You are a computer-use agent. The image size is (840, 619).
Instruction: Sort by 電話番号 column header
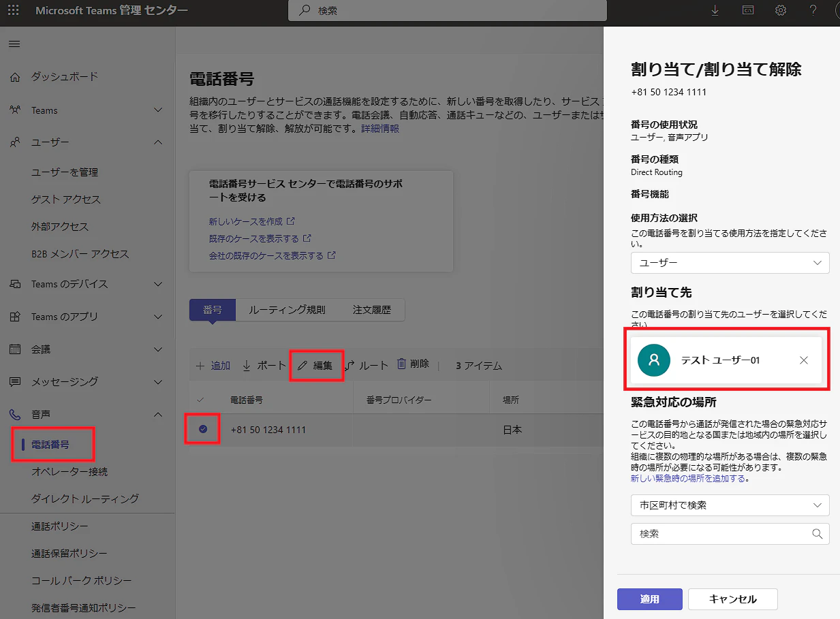[x=247, y=400]
